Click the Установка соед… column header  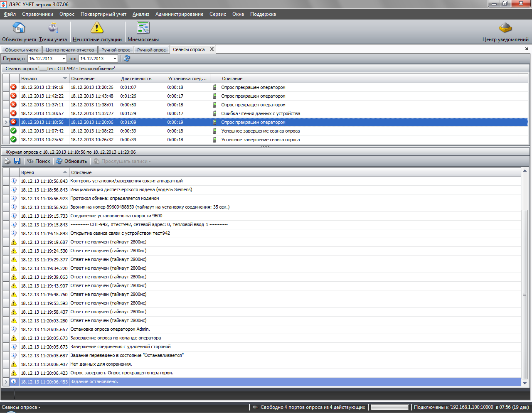pyautogui.click(x=188, y=79)
